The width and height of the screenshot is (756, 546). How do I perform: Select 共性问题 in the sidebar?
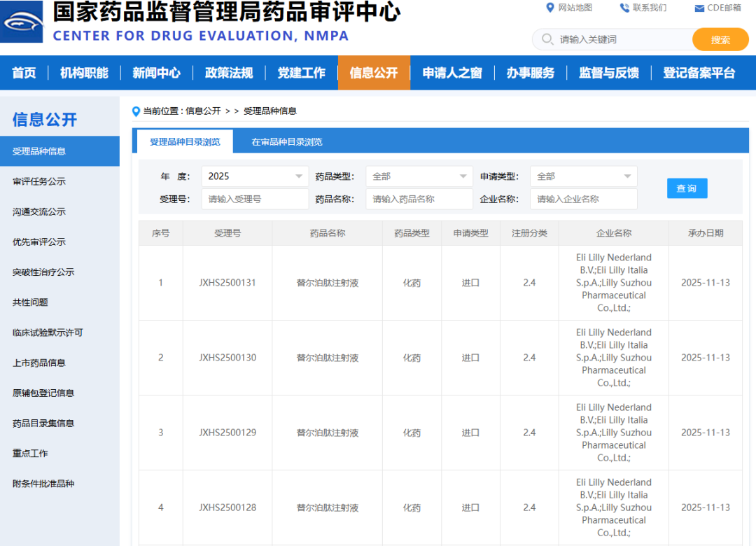tap(30, 302)
